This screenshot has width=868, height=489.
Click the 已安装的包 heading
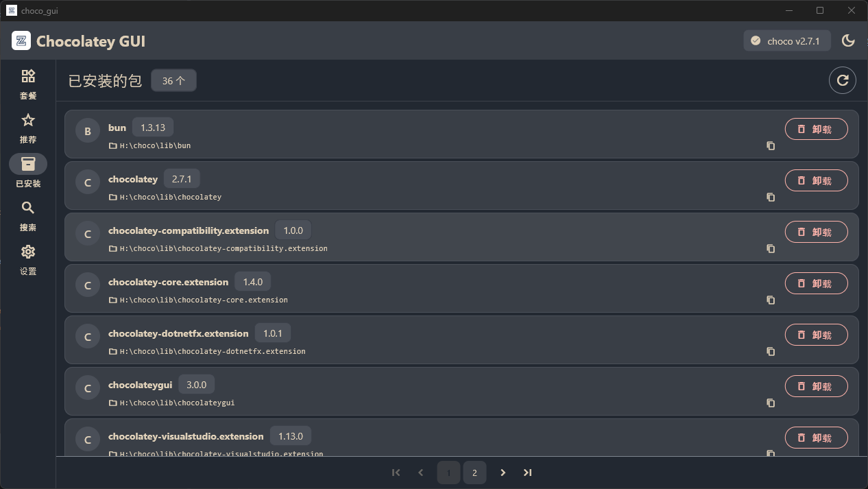(105, 80)
